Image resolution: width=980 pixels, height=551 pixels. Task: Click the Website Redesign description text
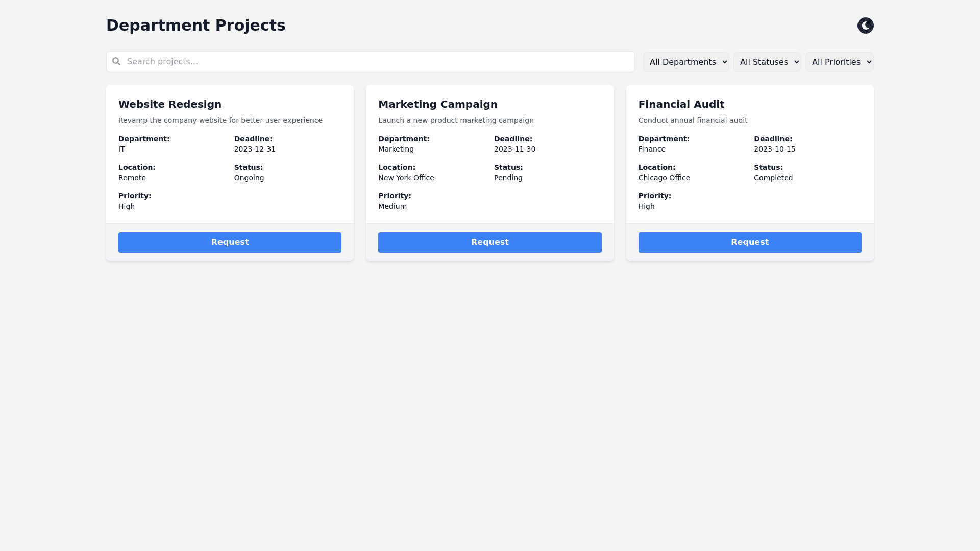(x=220, y=120)
